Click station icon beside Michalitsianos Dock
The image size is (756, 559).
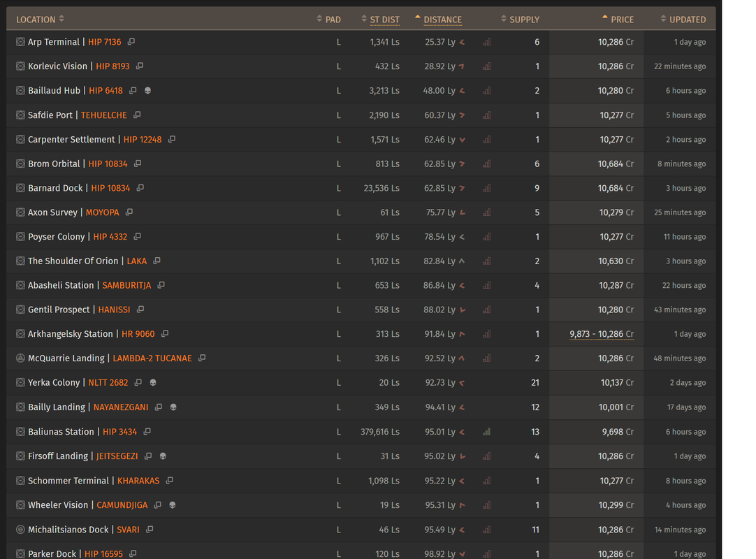[20, 530]
